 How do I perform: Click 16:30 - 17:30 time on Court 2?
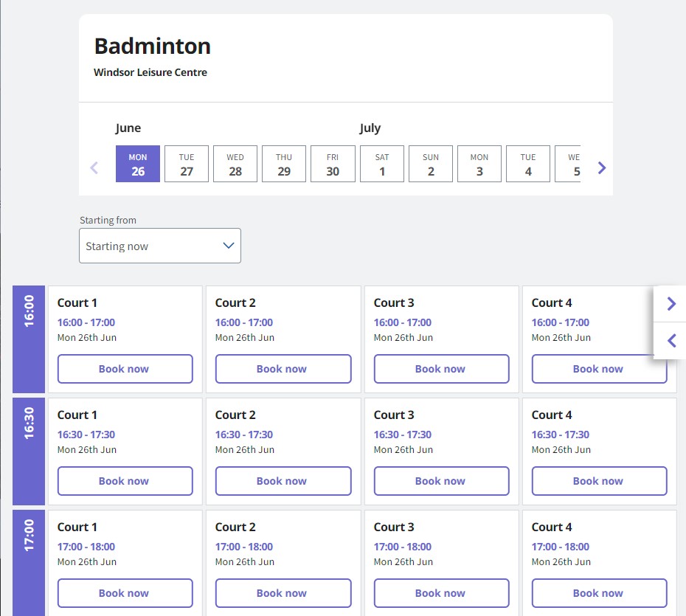pos(244,435)
